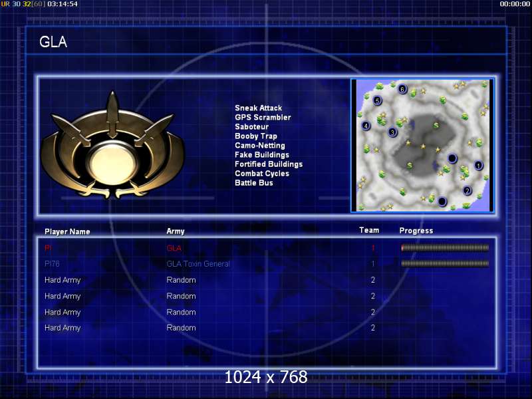Select the Sneak Attack ability entry
This screenshot has width=532, height=399.
(x=259, y=108)
